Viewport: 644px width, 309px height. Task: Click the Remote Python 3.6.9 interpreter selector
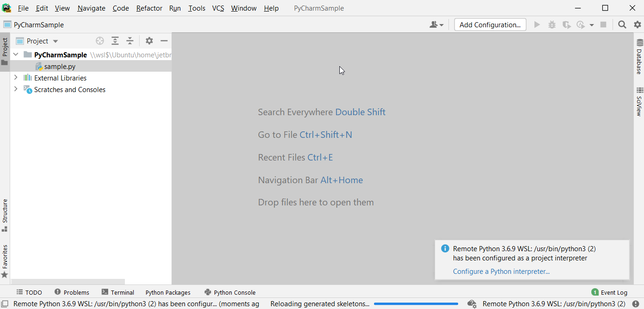click(x=554, y=304)
